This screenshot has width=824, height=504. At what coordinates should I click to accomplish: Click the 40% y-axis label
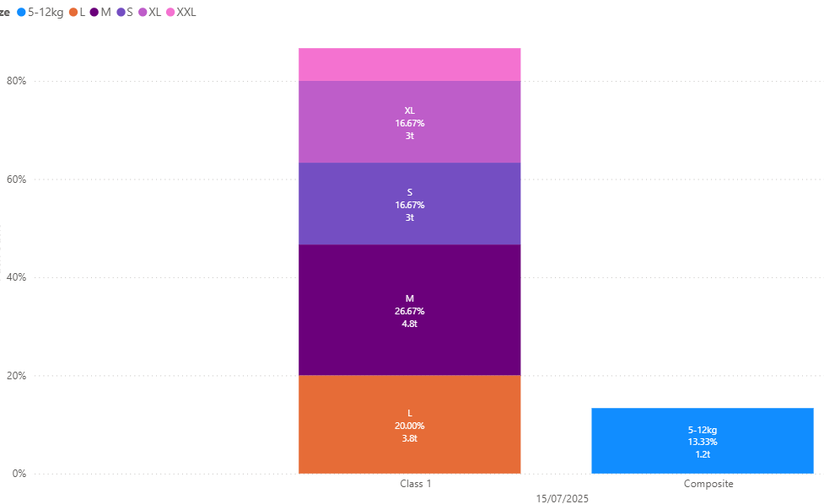[x=16, y=277]
